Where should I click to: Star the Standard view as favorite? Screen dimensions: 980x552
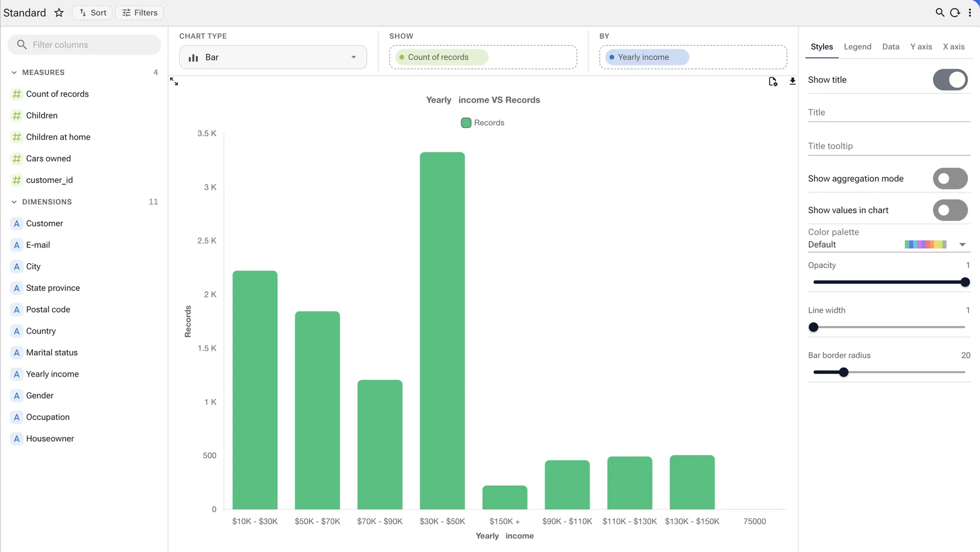pyautogui.click(x=59, y=12)
